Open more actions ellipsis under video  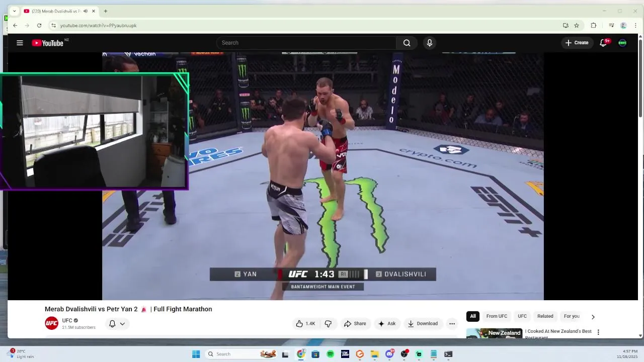pyautogui.click(x=452, y=324)
